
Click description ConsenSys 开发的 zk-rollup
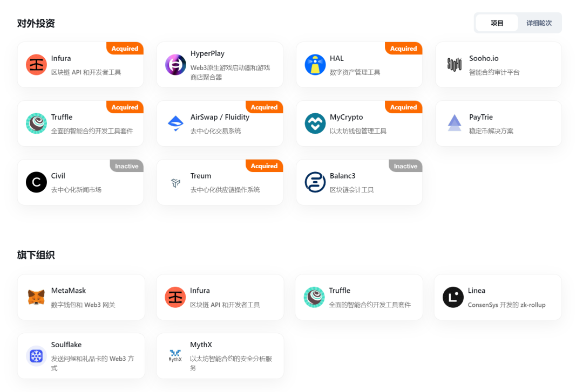[506, 305]
